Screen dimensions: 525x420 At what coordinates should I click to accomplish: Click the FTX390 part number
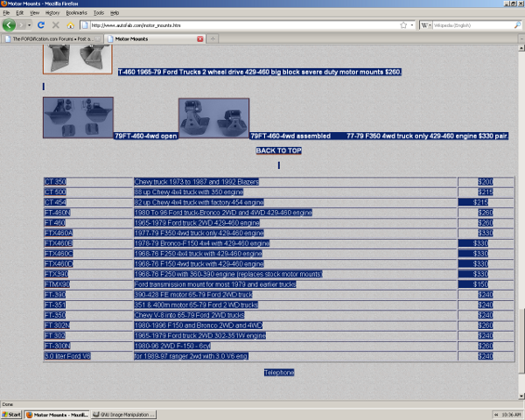coord(56,274)
